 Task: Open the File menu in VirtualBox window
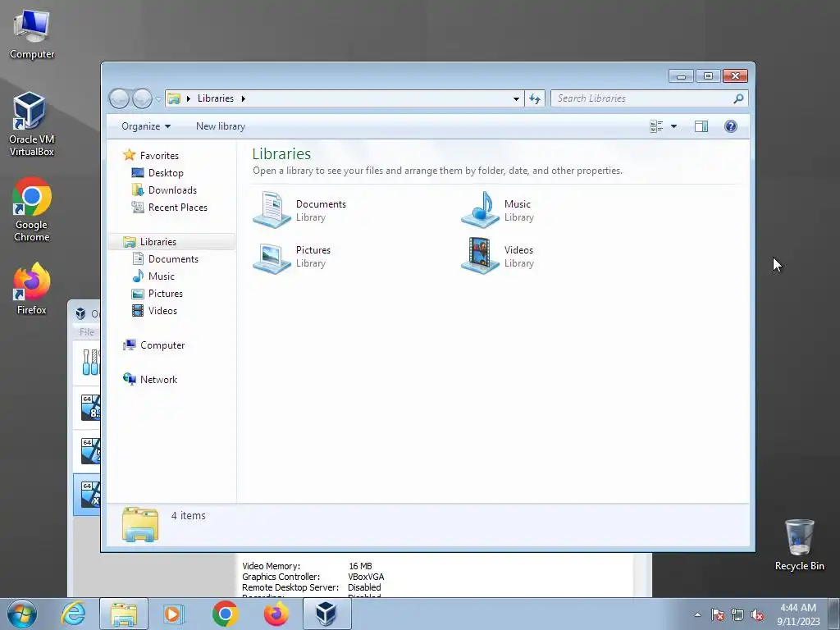click(x=87, y=331)
